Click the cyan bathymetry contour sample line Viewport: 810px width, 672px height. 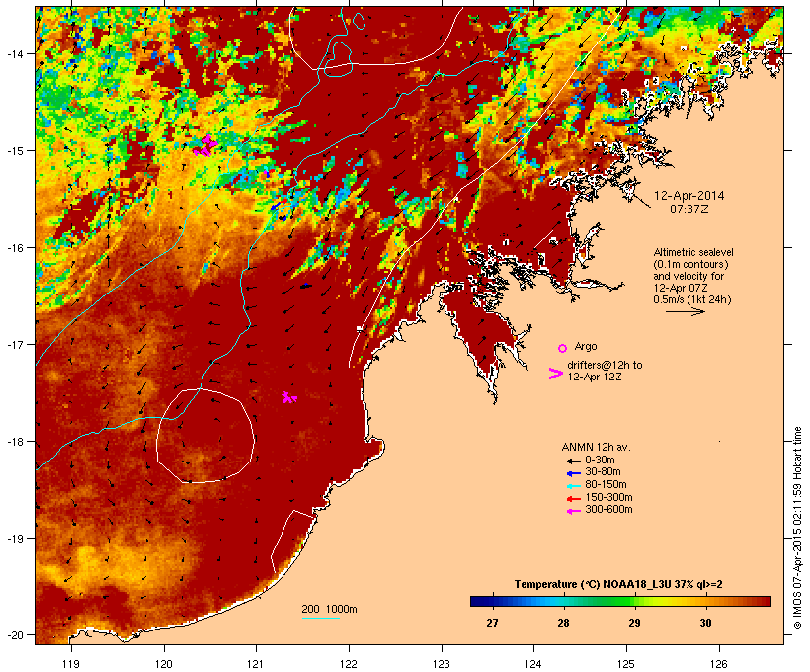320,618
